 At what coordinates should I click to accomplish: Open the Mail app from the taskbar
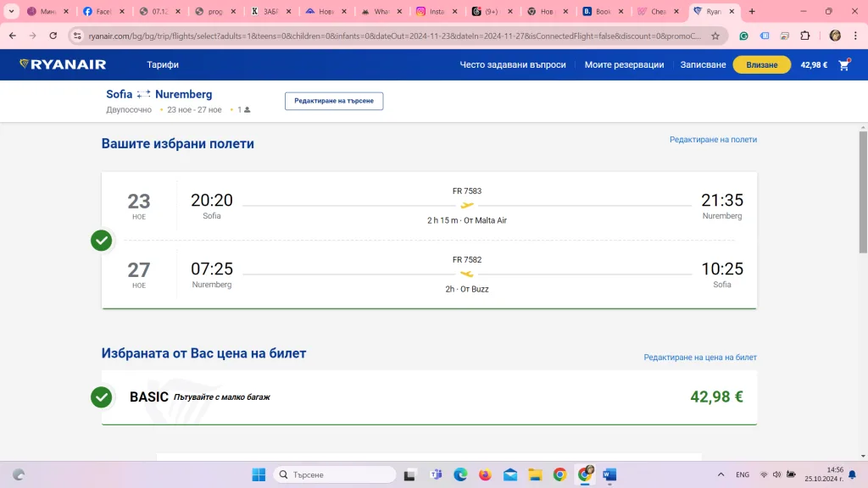tap(509, 474)
